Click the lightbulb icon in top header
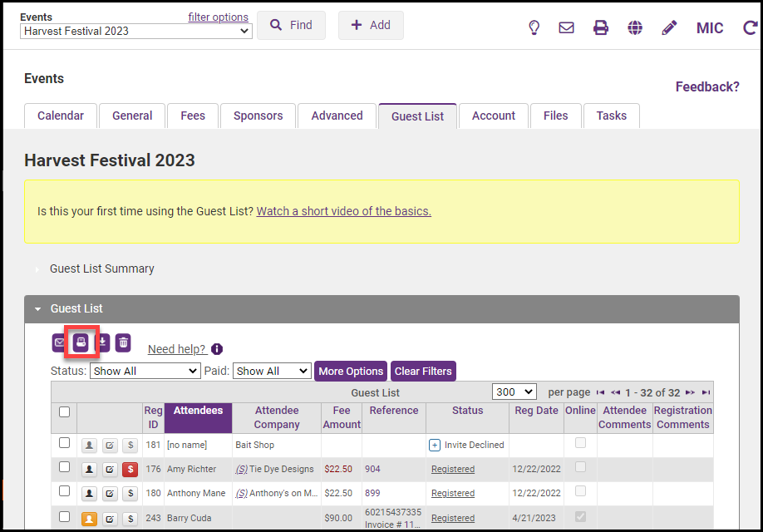The image size is (763, 532). coord(534,27)
